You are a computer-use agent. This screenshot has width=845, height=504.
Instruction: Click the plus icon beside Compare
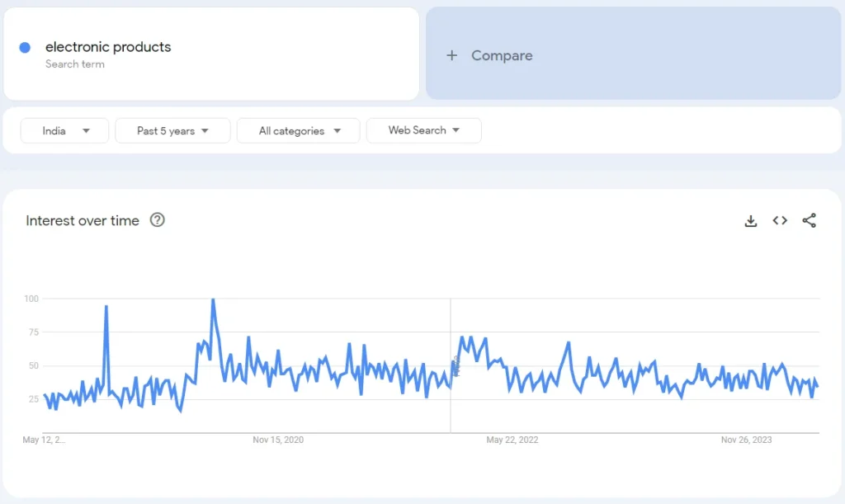(x=451, y=55)
